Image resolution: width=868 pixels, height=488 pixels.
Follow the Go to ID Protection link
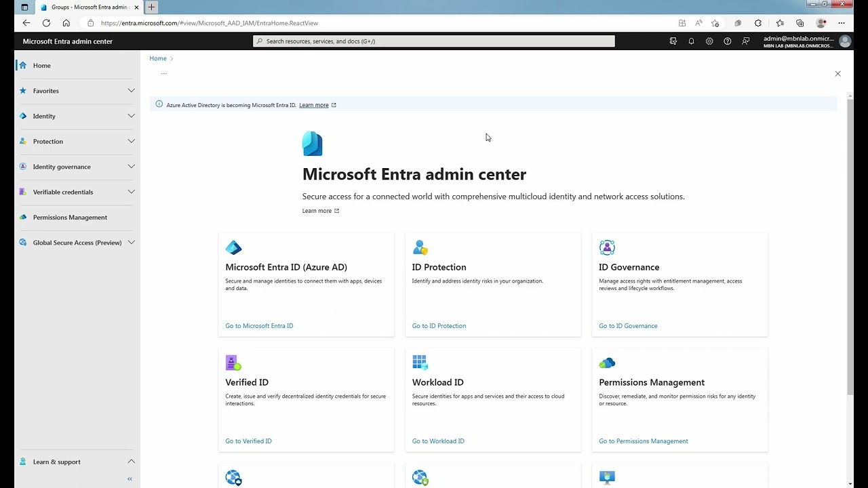439,326
